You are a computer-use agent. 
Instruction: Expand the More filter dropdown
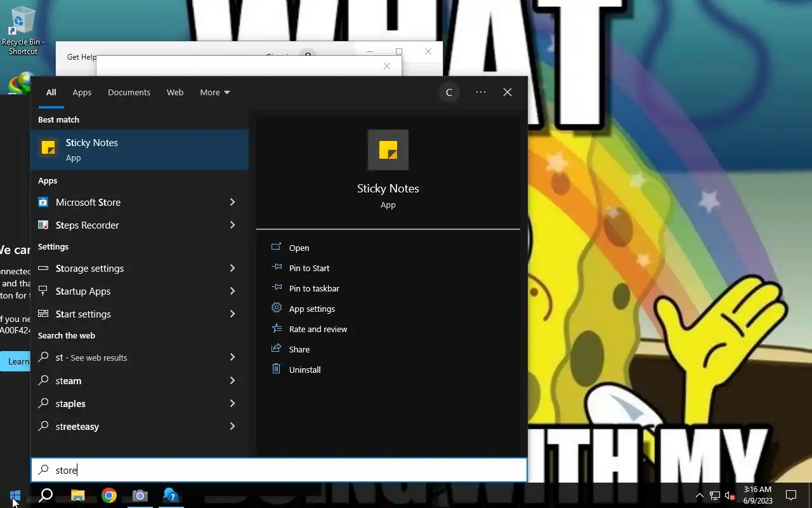(x=215, y=92)
